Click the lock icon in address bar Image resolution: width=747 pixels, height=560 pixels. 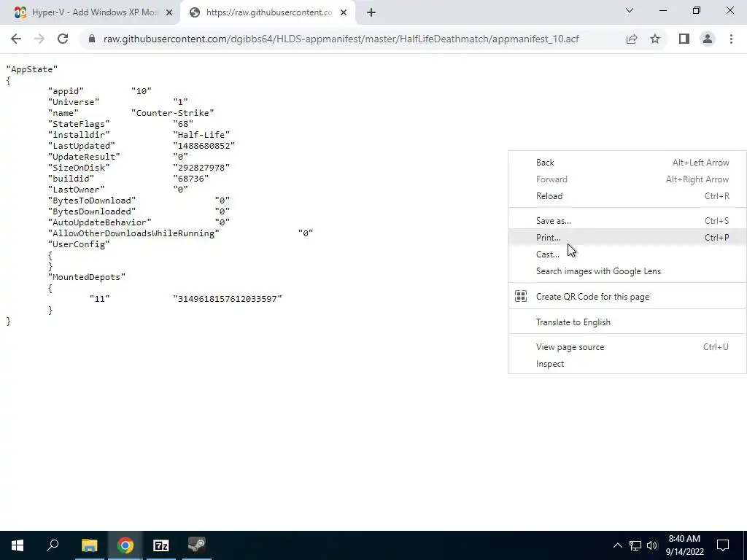click(92, 39)
